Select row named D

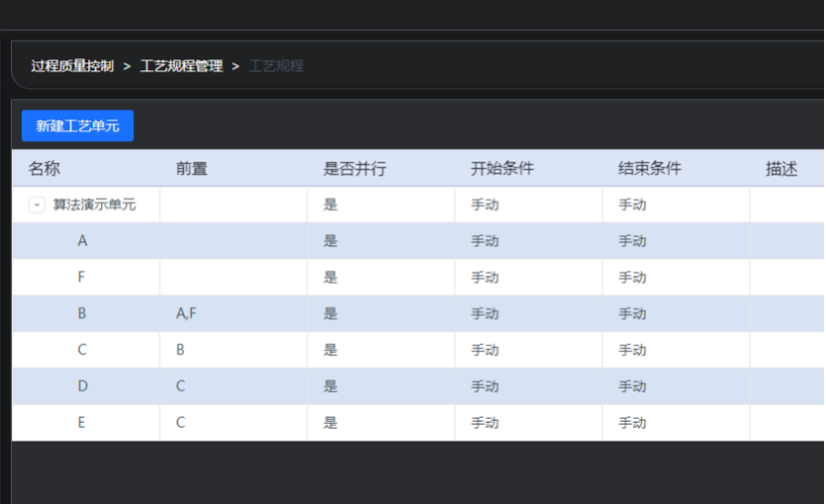tap(82, 386)
